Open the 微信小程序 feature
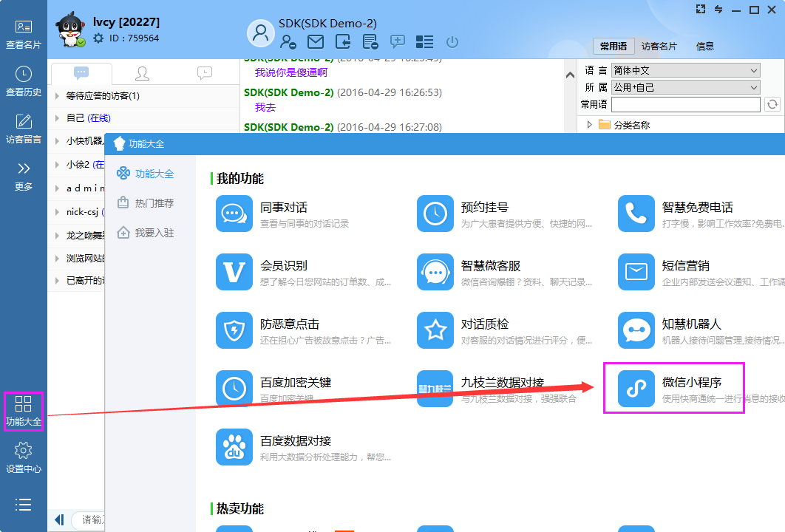 (636, 389)
